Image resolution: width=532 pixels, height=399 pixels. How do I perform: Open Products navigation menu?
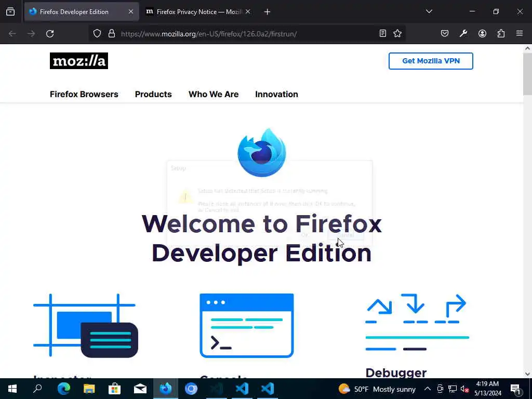coord(153,94)
